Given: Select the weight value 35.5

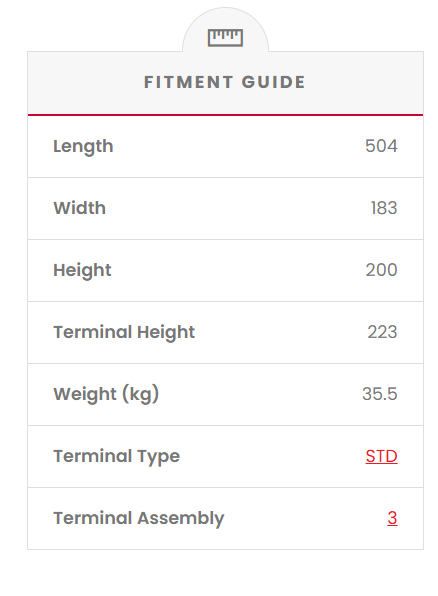Looking at the screenshot, I should click(x=379, y=394).
